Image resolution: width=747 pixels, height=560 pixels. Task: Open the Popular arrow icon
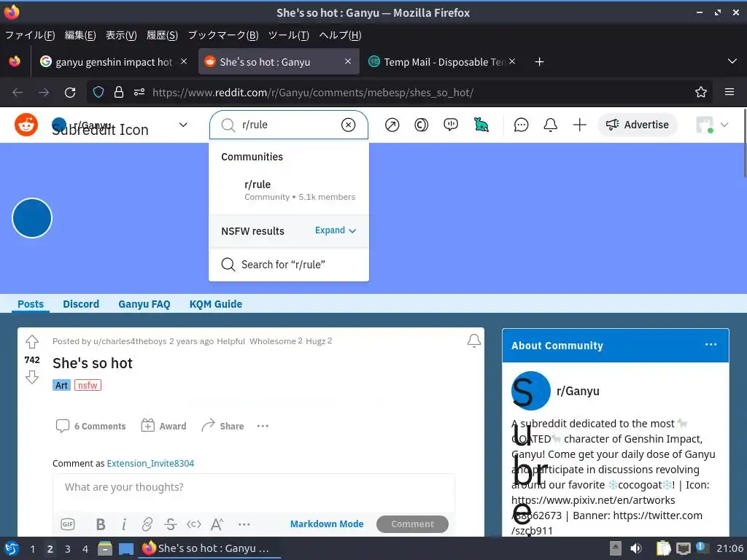pyautogui.click(x=392, y=125)
